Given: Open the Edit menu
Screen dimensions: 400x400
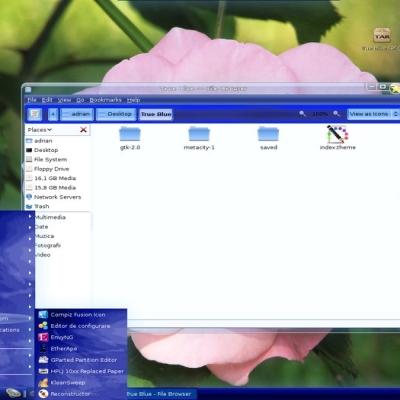Looking at the screenshot, I should (47, 100).
